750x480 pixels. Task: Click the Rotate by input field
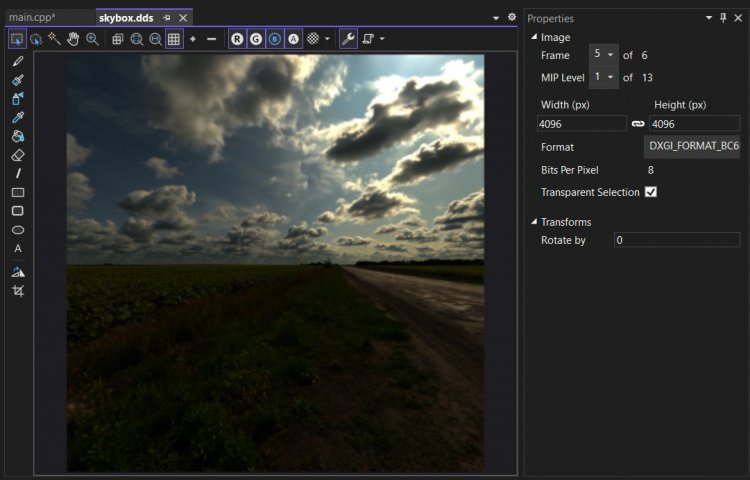pyautogui.click(x=676, y=240)
